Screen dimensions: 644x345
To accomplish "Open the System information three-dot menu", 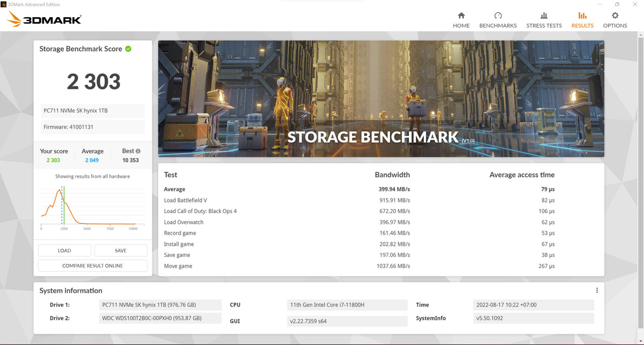I will [597, 291].
